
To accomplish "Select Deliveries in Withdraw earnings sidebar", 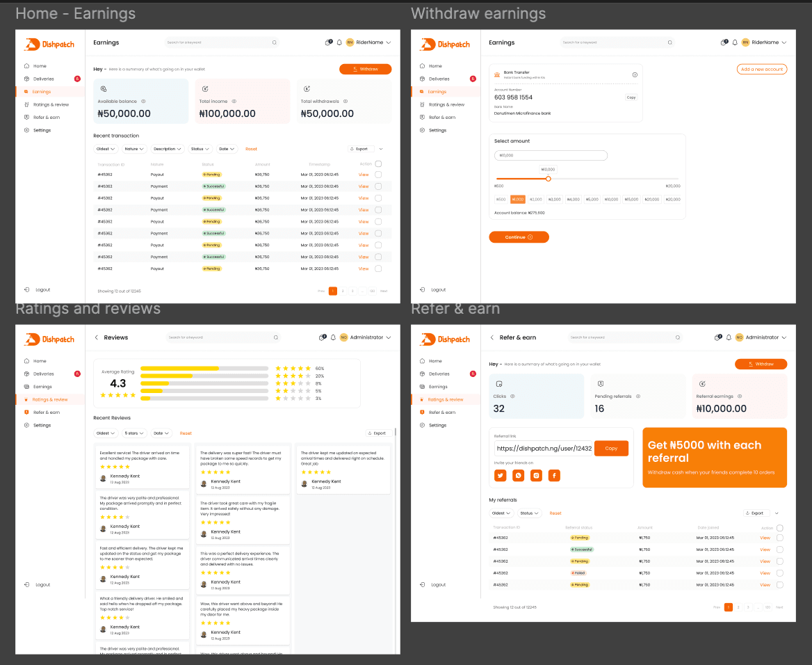I will click(x=439, y=79).
